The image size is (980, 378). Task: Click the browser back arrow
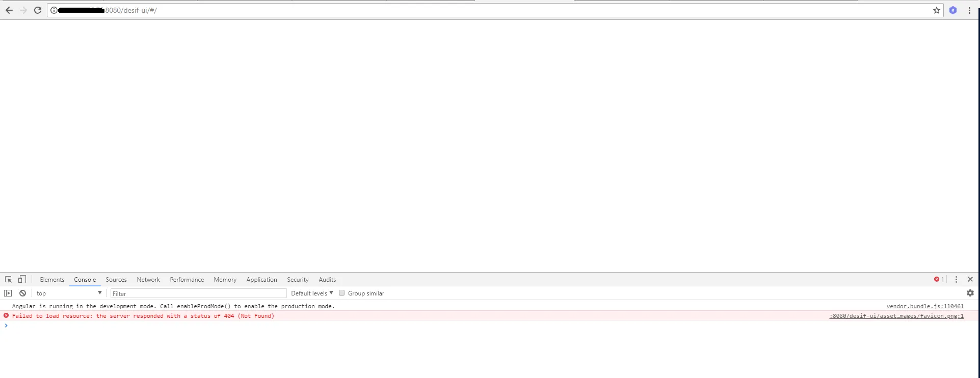9,10
